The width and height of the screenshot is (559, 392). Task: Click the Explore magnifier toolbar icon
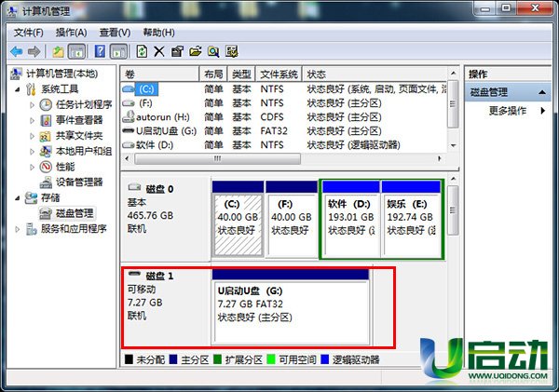213,51
